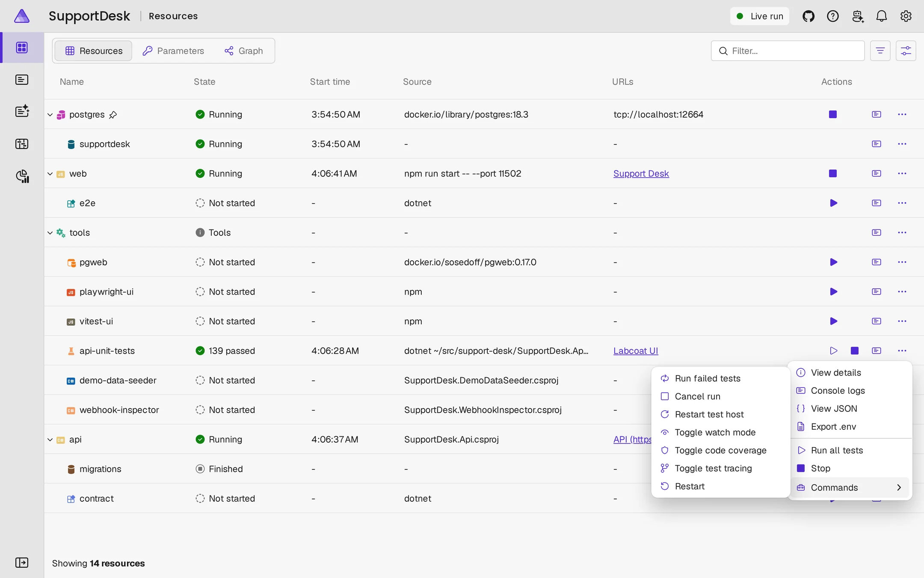
Task: Start the e2e resource
Action: (833, 203)
